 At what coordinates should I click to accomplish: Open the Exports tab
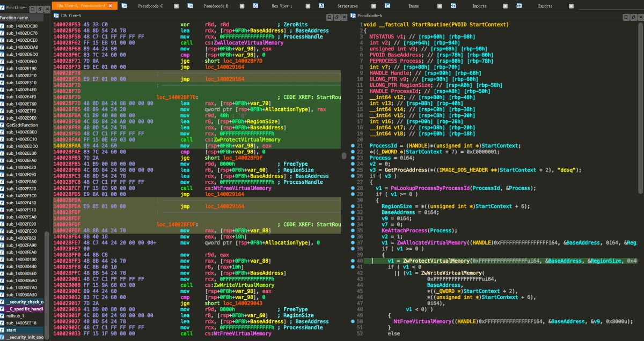pos(545,5)
